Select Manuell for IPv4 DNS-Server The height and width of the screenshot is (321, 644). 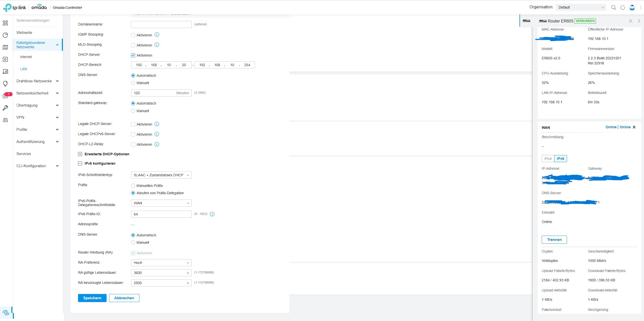133,83
